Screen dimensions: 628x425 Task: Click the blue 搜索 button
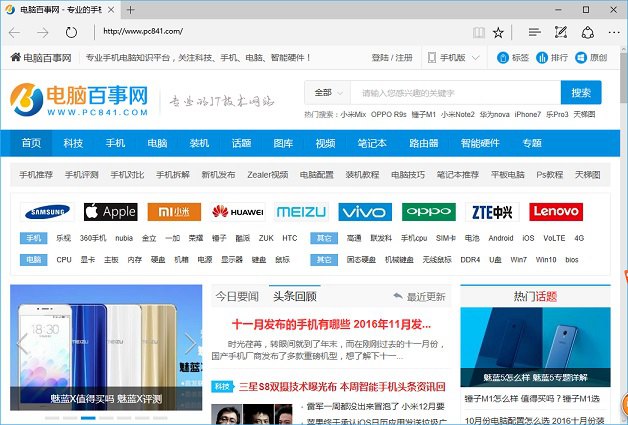[581, 93]
